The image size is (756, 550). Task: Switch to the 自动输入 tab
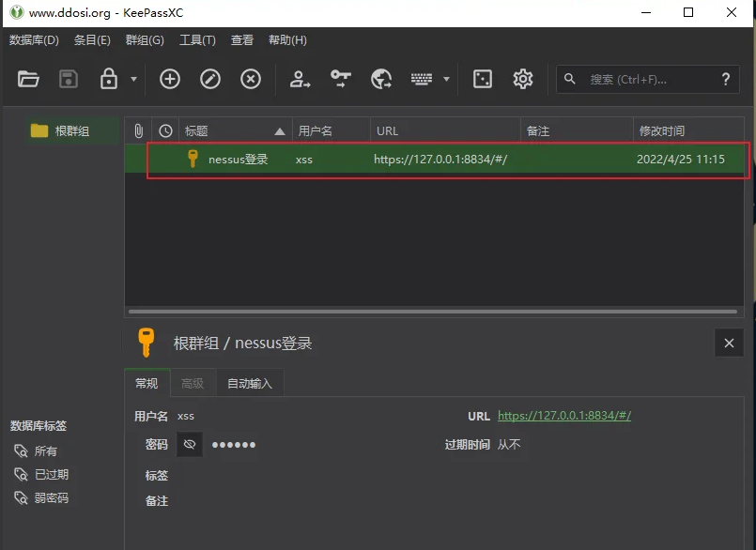250,383
